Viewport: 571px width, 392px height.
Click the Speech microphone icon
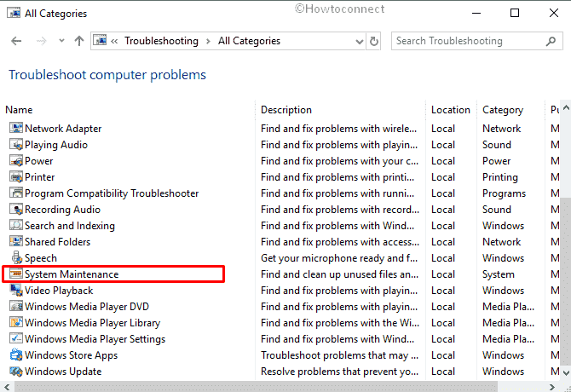(x=17, y=257)
